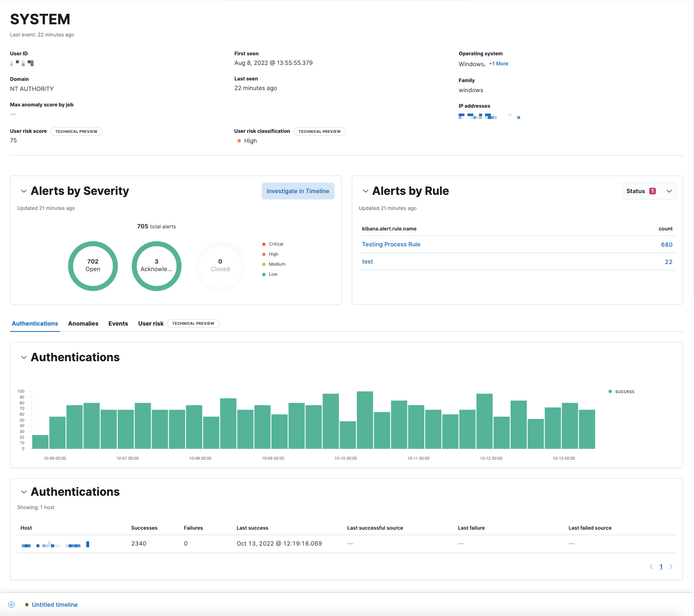
Task: Collapse the Authentications chart section
Action: (x=24, y=357)
